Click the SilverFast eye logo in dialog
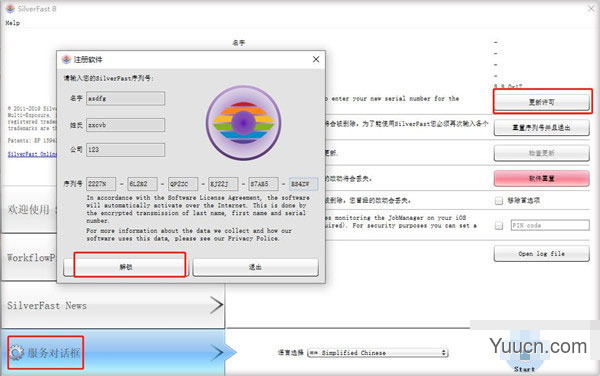The width and height of the screenshot is (600, 376). 243,123
